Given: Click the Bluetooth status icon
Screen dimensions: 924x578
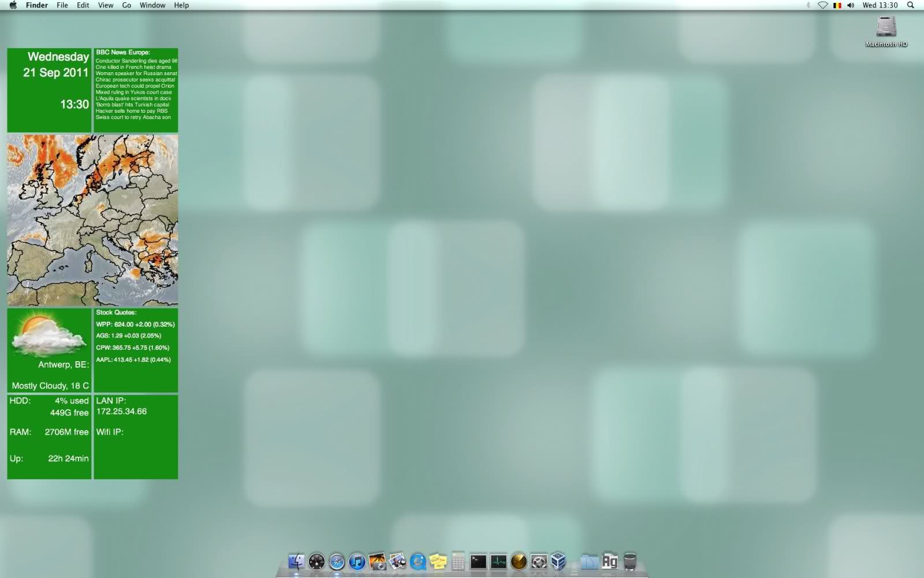Looking at the screenshot, I should [808, 5].
